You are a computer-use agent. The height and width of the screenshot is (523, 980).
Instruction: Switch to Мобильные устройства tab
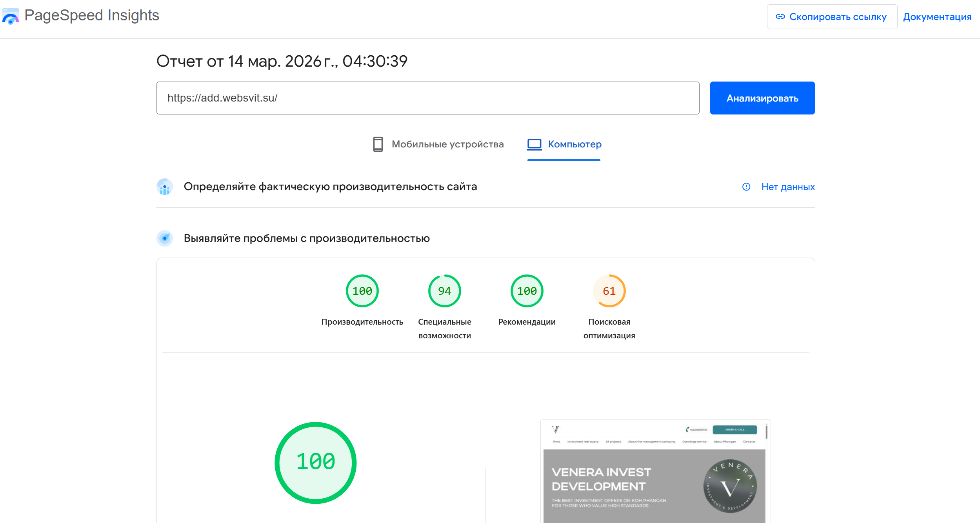pyautogui.click(x=447, y=144)
